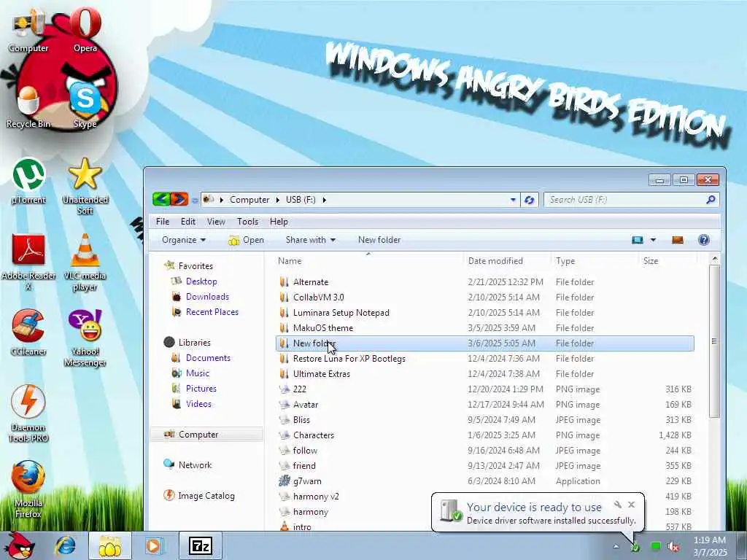The height and width of the screenshot is (560, 747).
Task: Click the Open toolbar button
Action: [x=247, y=240]
